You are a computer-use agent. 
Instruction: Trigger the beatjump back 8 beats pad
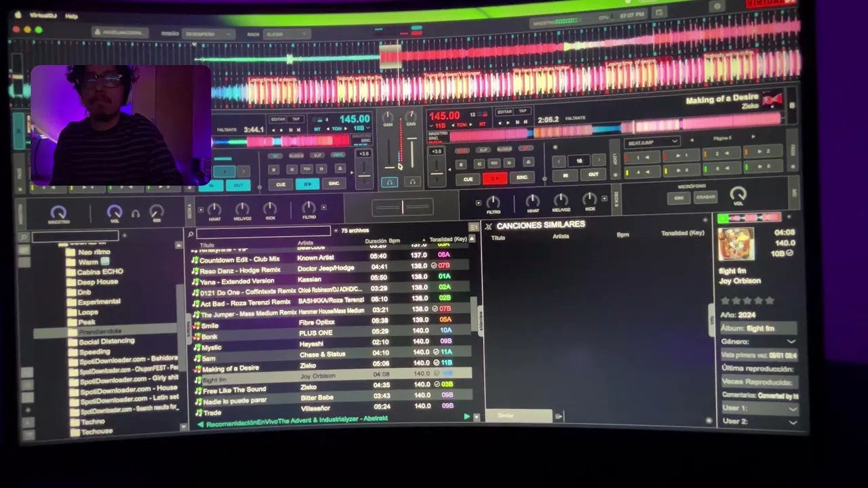pyautogui.click(x=722, y=168)
